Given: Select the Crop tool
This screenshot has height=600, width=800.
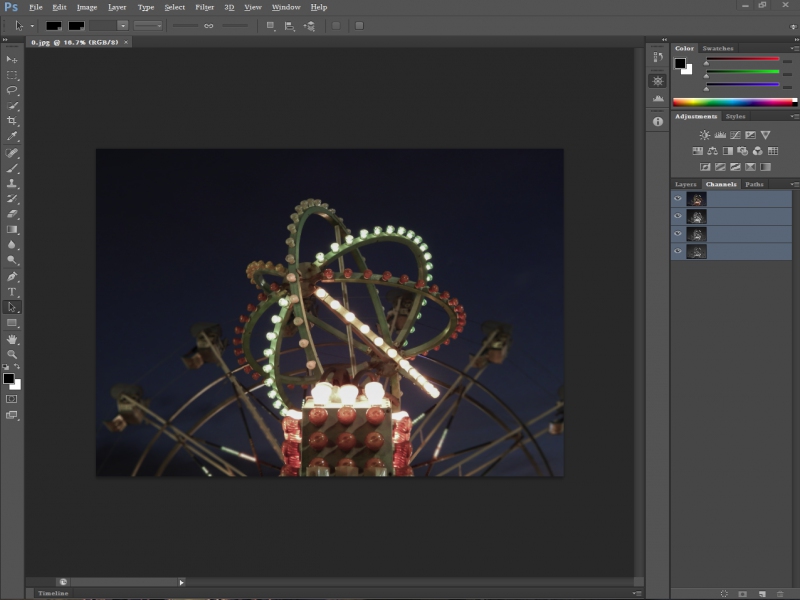Looking at the screenshot, I should pos(12,120).
